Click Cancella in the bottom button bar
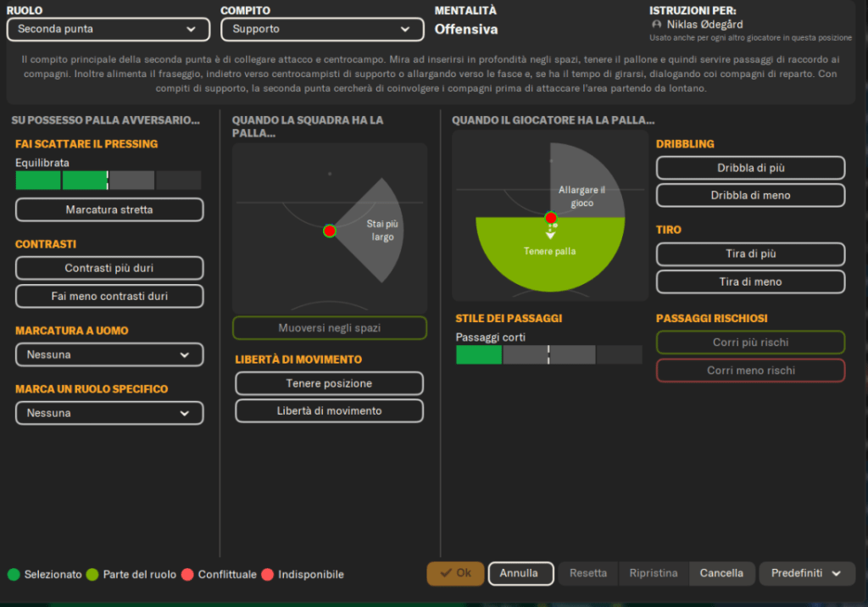The width and height of the screenshot is (868, 607). point(721,573)
